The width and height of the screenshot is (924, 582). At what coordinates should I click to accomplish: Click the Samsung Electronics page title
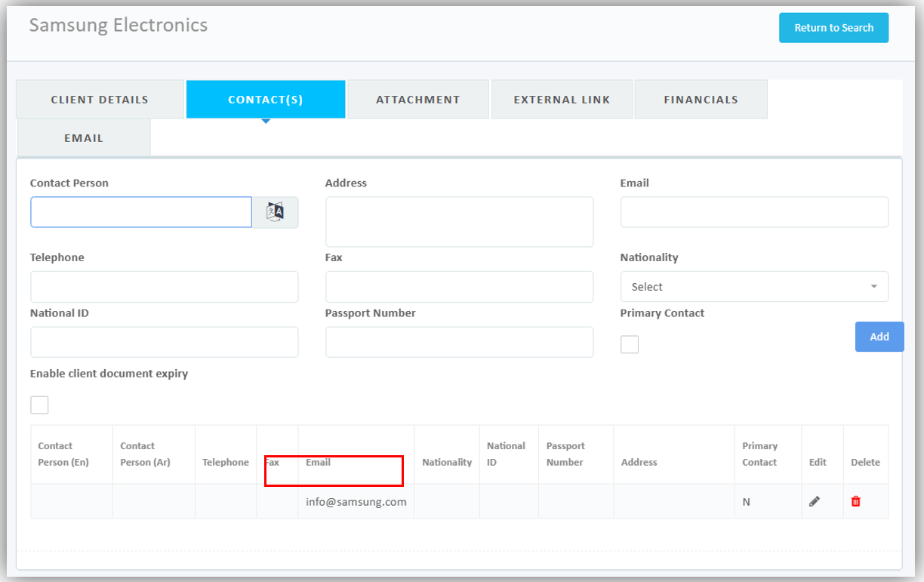click(119, 25)
